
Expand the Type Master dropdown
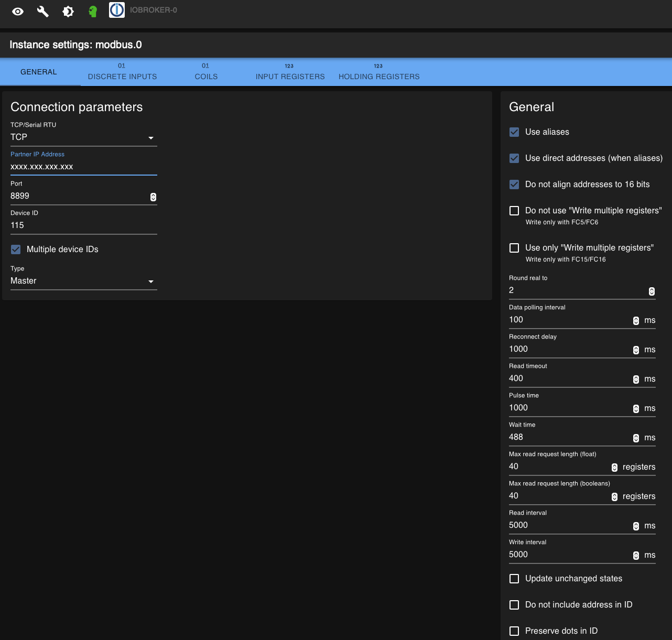(83, 281)
